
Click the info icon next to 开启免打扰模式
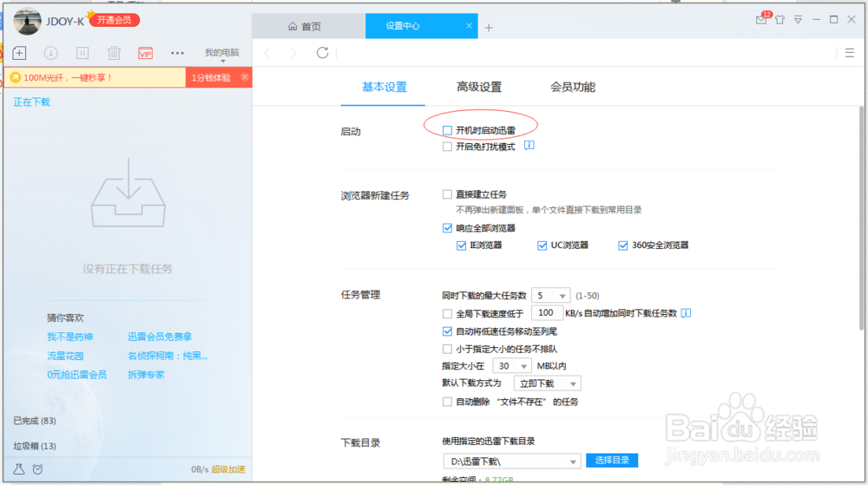click(529, 146)
